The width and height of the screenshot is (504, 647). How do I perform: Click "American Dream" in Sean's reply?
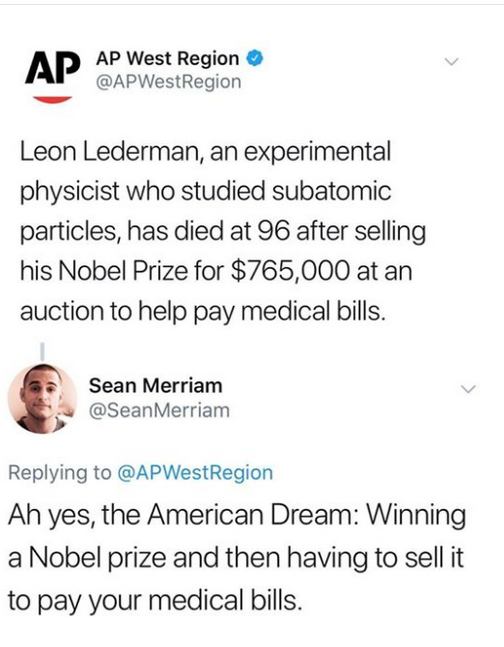pos(251,515)
